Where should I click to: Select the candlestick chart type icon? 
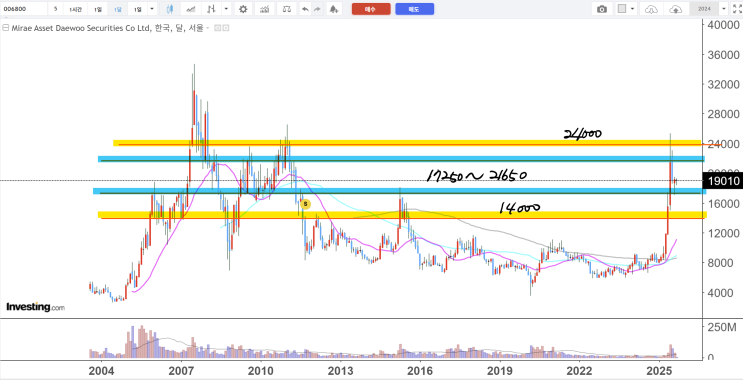click(x=171, y=9)
